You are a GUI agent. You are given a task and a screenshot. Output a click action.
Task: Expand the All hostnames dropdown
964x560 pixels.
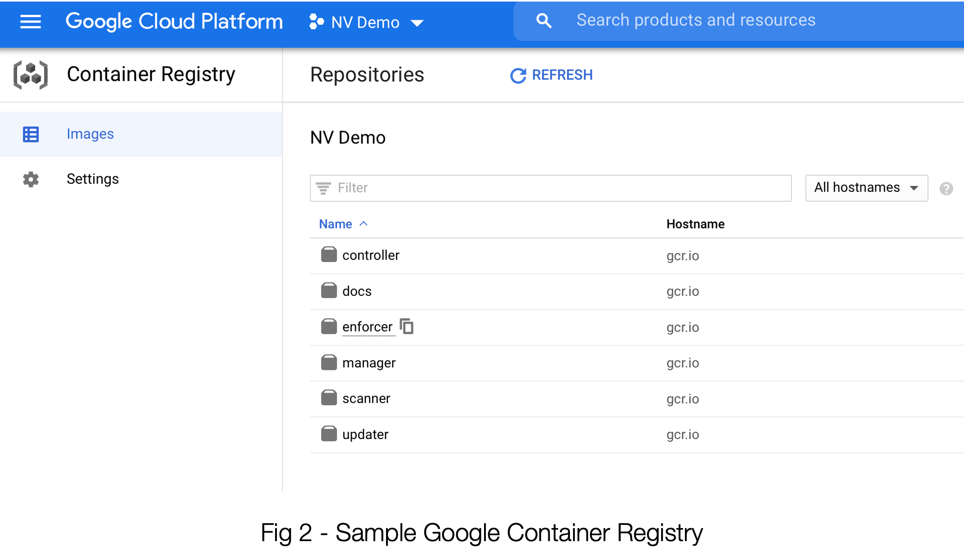point(866,188)
